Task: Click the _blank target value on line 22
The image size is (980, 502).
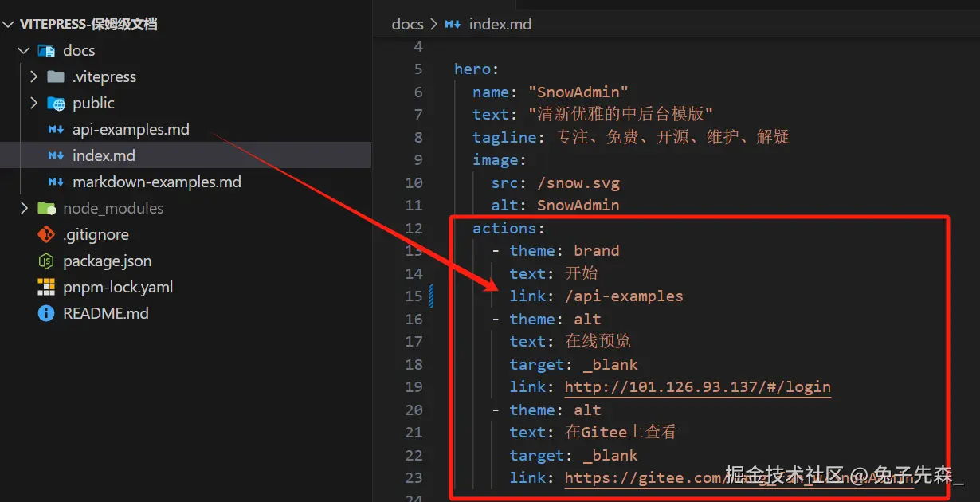Action: point(610,456)
